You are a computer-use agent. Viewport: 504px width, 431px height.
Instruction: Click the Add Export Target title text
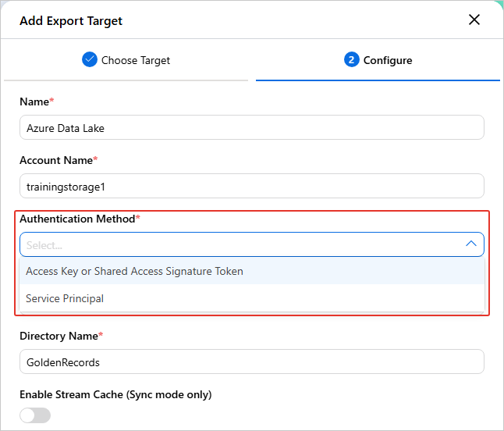[x=71, y=21]
